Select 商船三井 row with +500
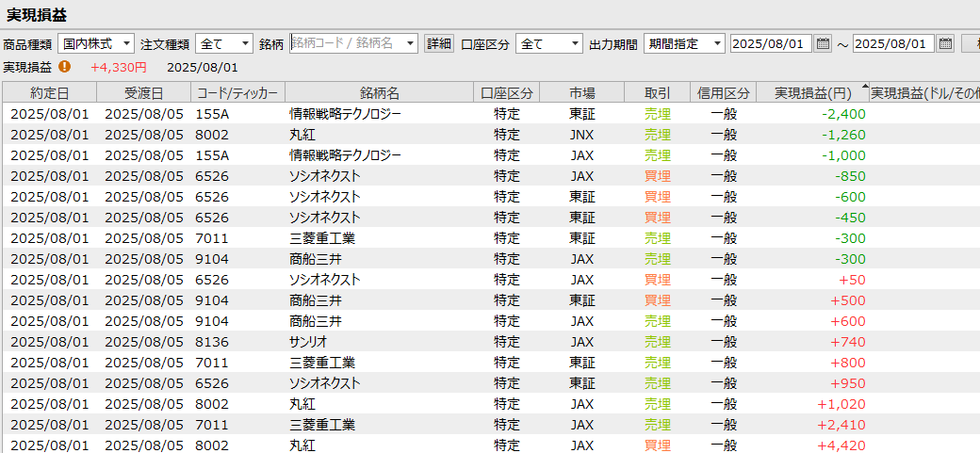 click(490, 299)
